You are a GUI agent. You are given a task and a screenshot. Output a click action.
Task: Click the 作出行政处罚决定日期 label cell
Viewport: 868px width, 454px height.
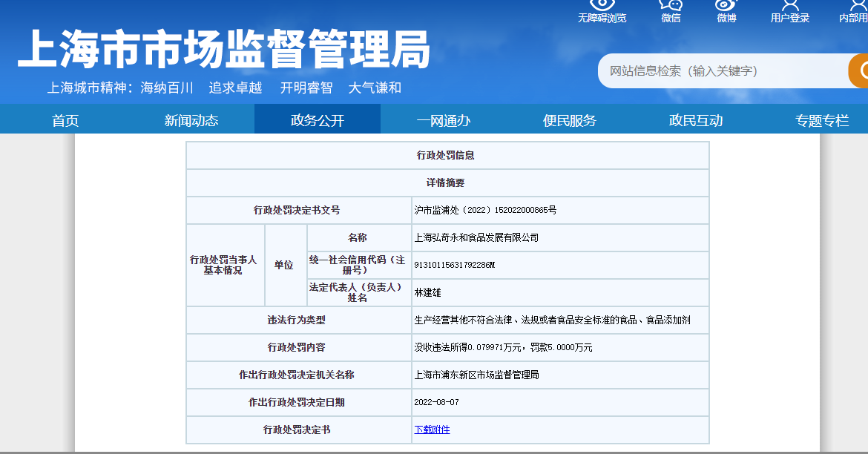point(299,403)
